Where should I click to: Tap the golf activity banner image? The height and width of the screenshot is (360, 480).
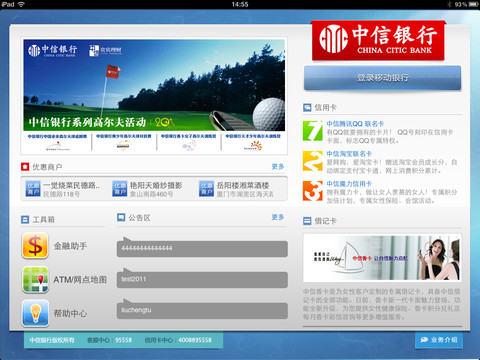[154, 85]
